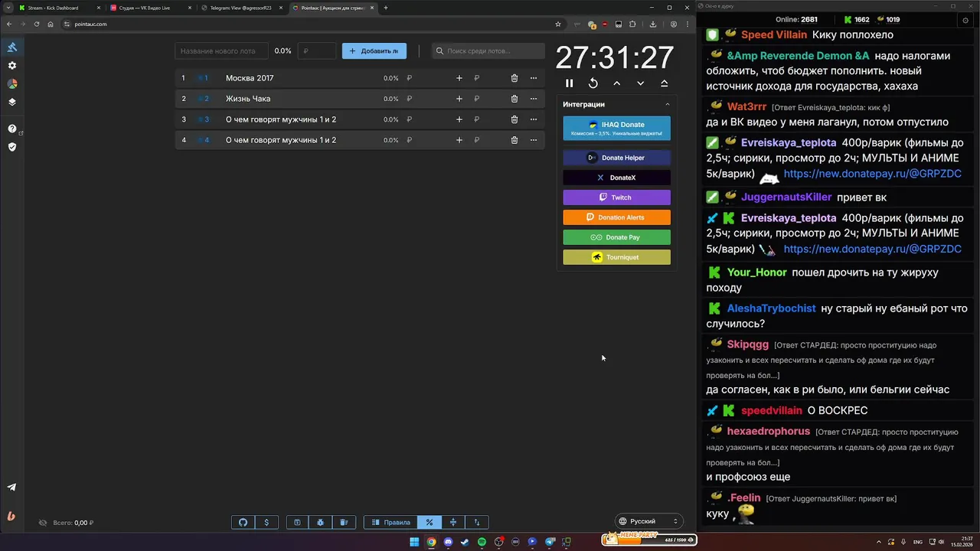Click the save archive icon in bottom toolbar
The height and width of the screenshot is (551, 980).
coord(297,522)
